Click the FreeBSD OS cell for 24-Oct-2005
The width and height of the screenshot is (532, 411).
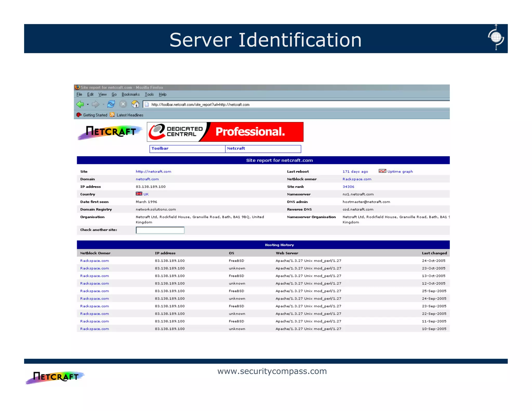(x=236, y=261)
